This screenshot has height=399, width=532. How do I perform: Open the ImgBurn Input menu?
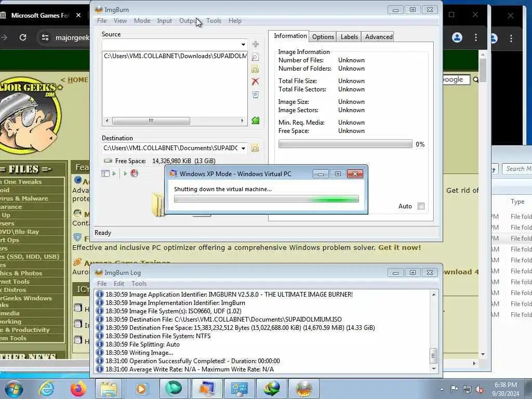(x=164, y=21)
